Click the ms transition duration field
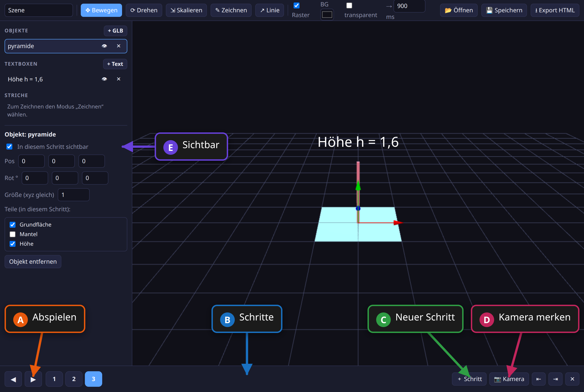Screen dimensions: 584x392 point(409,6)
